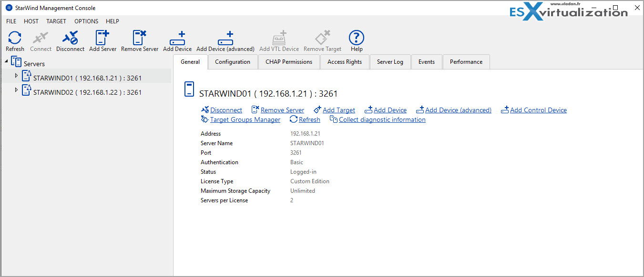Click the Remove Target toolbar icon
644x277 pixels.
click(x=322, y=38)
